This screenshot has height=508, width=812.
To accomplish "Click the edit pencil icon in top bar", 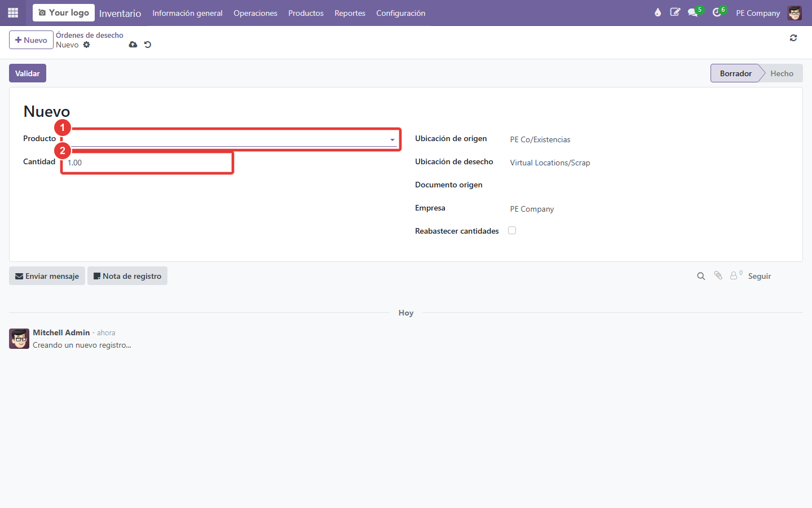I will tap(675, 12).
